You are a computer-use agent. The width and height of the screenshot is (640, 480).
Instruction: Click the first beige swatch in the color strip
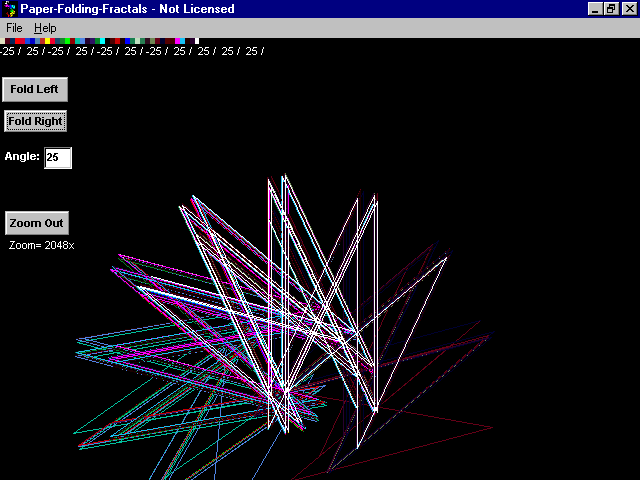coord(2,41)
